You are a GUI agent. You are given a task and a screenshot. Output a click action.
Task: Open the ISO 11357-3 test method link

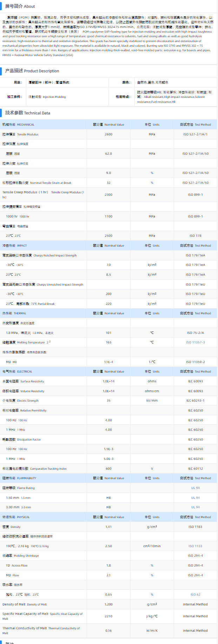click(x=195, y=342)
